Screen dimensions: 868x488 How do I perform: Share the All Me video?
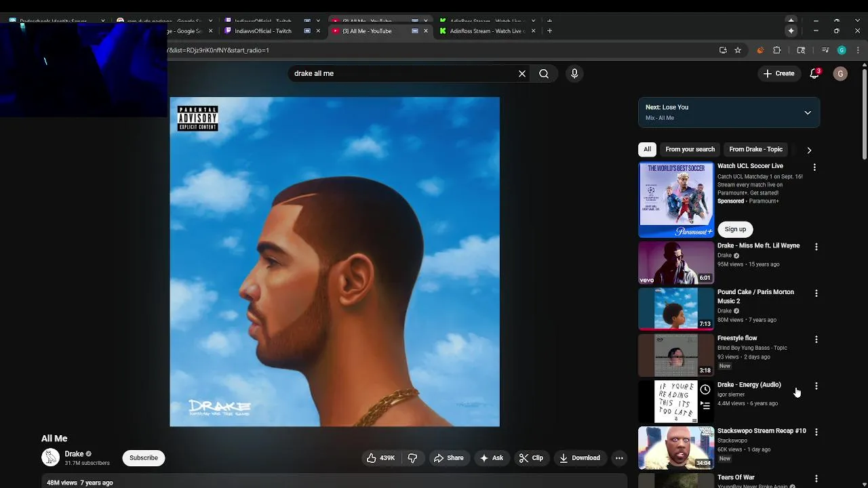click(449, 457)
